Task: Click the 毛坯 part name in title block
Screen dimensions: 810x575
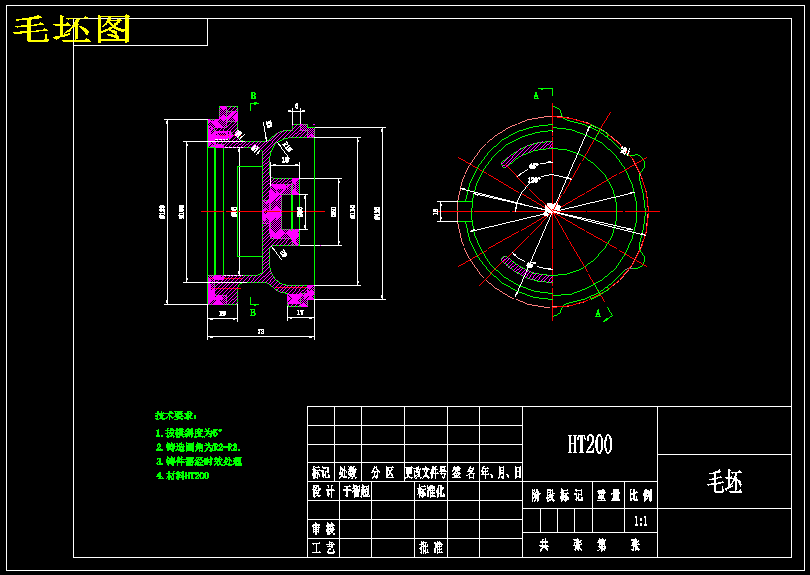Action: [724, 482]
